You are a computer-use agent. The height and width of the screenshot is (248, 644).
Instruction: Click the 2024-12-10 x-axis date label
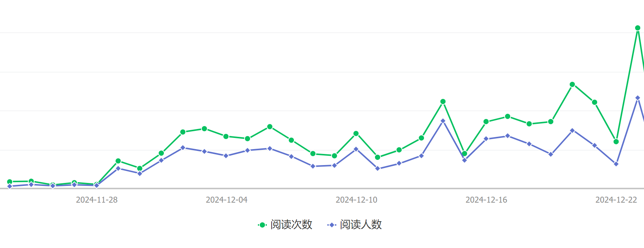click(x=356, y=200)
